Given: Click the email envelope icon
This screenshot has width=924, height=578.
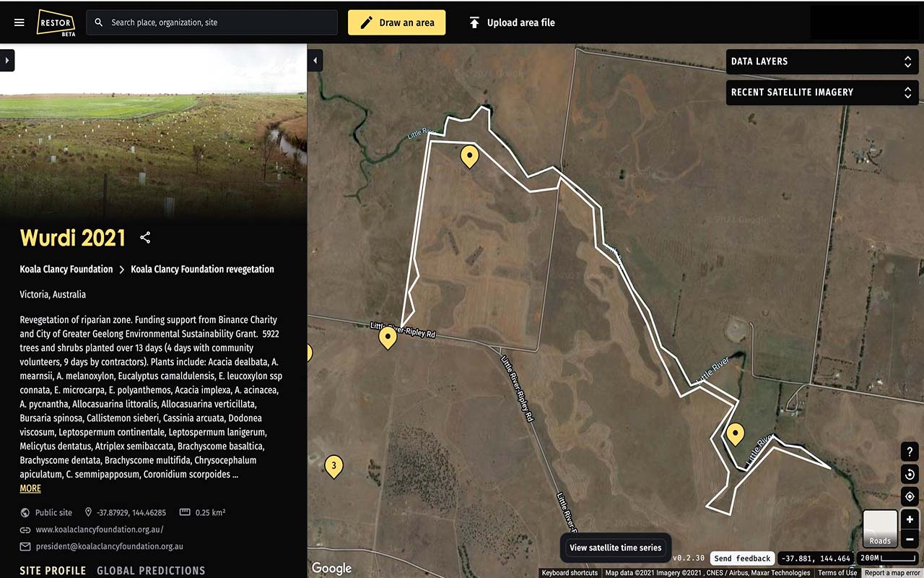Looking at the screenshot, I should tap(25, 547).
